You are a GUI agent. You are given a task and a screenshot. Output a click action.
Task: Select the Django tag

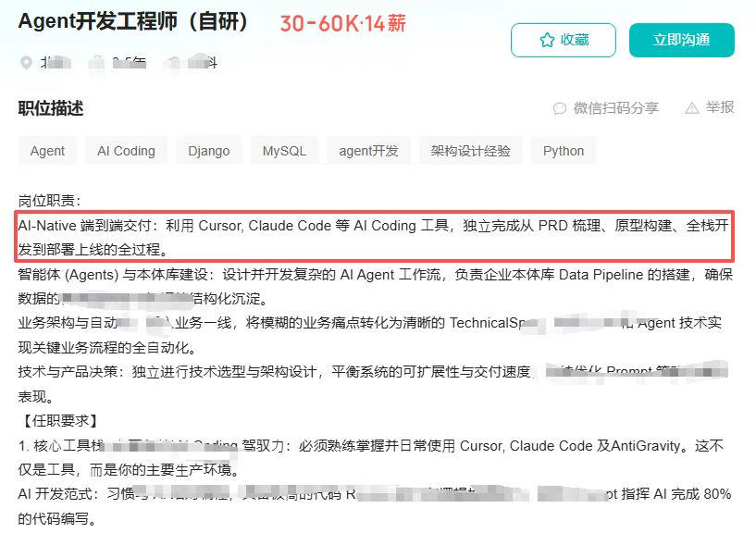tap(209, 151)
